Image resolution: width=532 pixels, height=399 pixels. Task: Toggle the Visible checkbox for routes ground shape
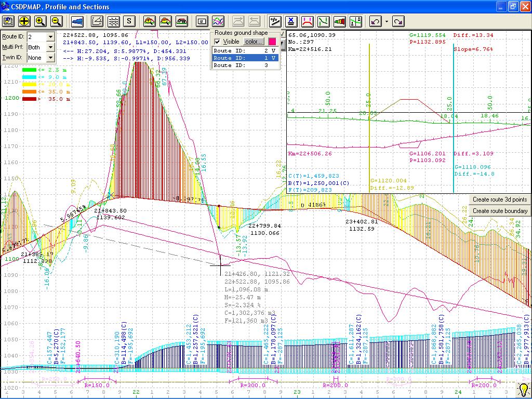(x=218, y=42)
